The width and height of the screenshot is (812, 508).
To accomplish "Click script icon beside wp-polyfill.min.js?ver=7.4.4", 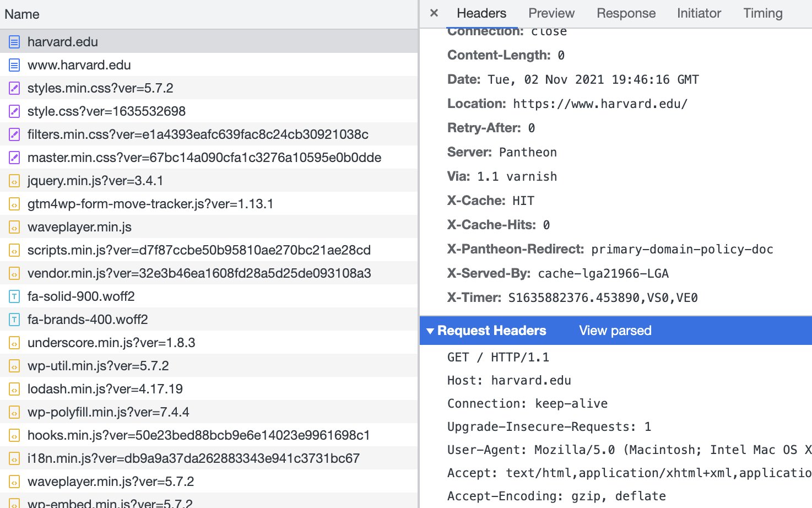I will click(x=14, y=412).
